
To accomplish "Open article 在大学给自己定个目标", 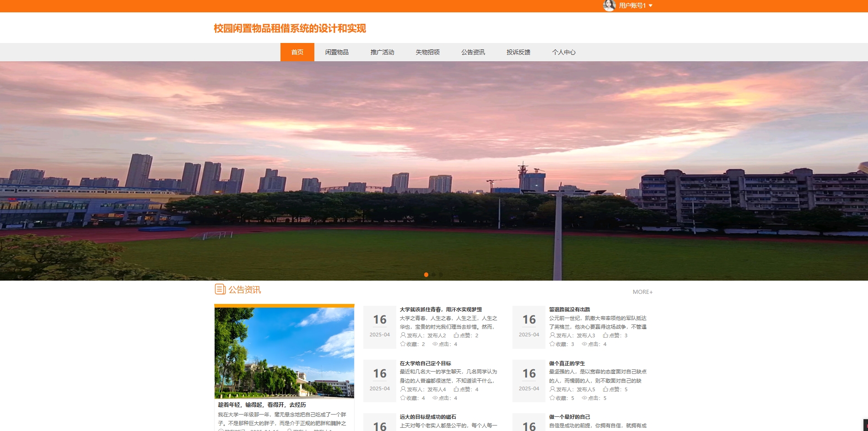I will pos(426,363).
